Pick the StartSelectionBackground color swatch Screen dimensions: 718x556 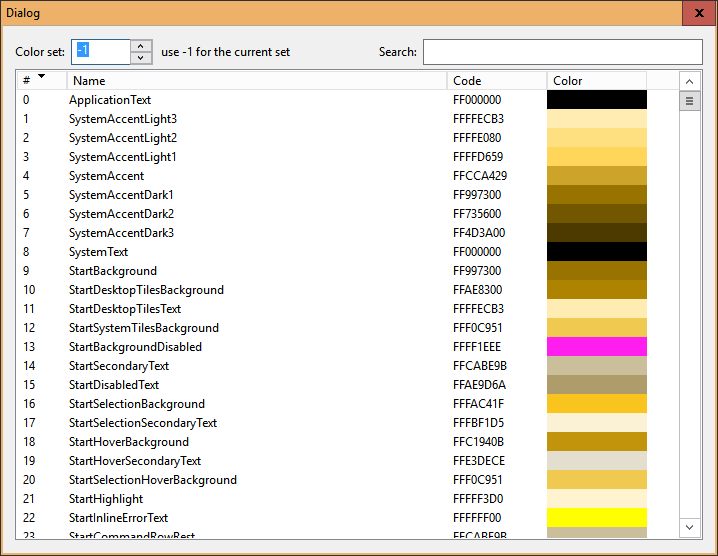click(x=597, y=403)
